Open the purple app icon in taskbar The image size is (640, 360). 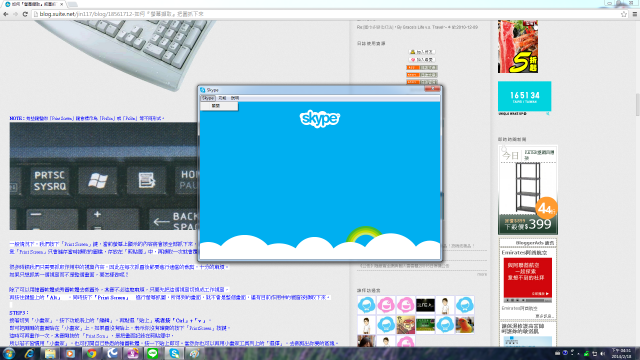coord(133,353)
